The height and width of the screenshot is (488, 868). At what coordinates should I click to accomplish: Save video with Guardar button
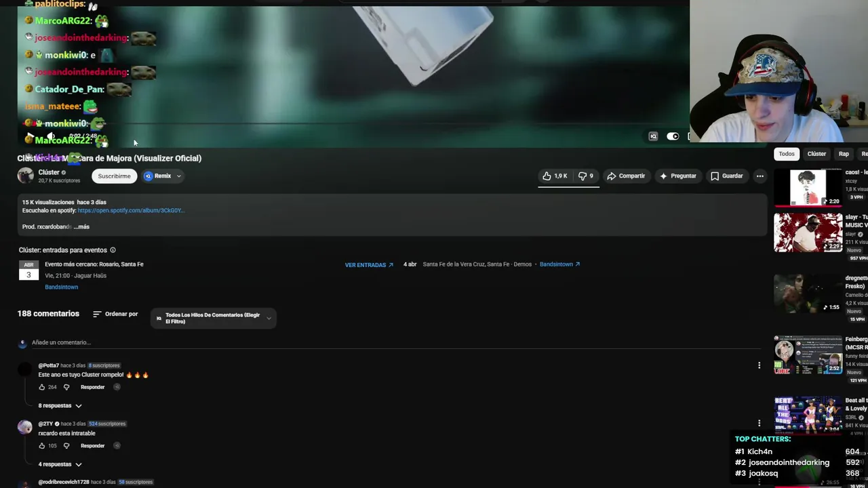pyautogui.click(x=726, y=176)
